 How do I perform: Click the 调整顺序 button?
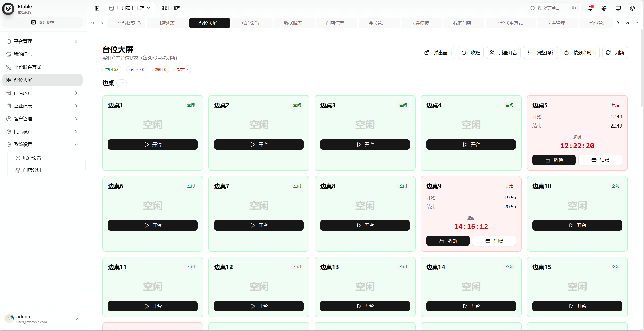(x=541, y=53)
